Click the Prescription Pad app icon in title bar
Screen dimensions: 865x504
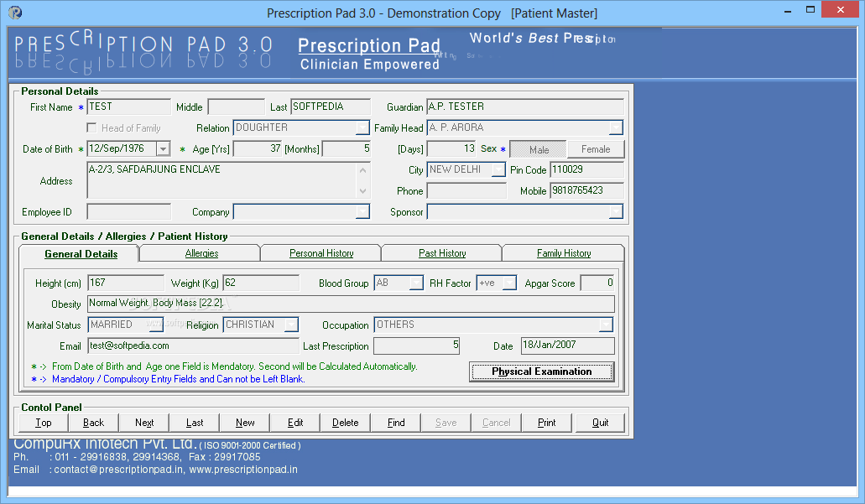[15, 12]
